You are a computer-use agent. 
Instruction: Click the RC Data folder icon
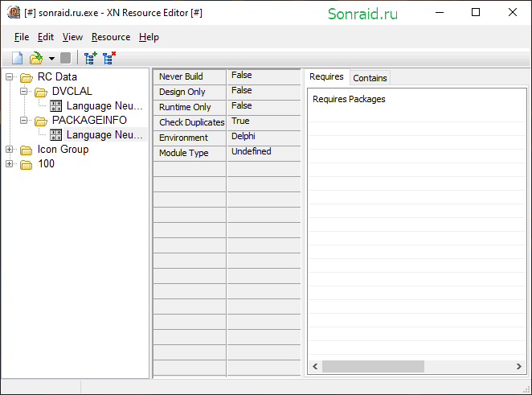point(27,78)
